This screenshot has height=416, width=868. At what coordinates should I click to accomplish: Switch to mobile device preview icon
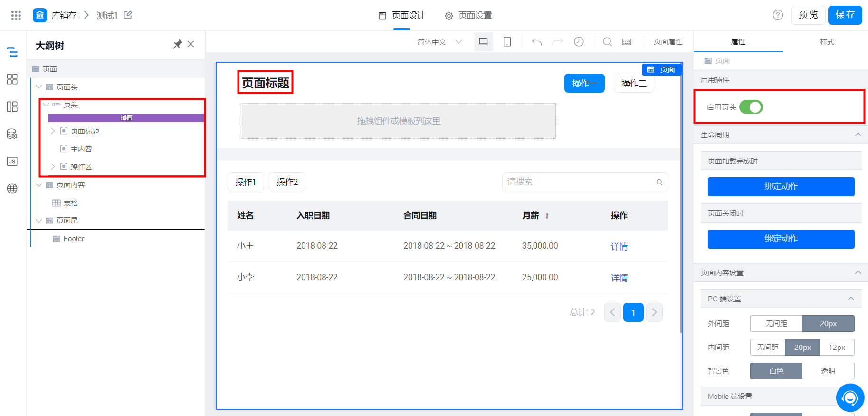pos(507,42)
